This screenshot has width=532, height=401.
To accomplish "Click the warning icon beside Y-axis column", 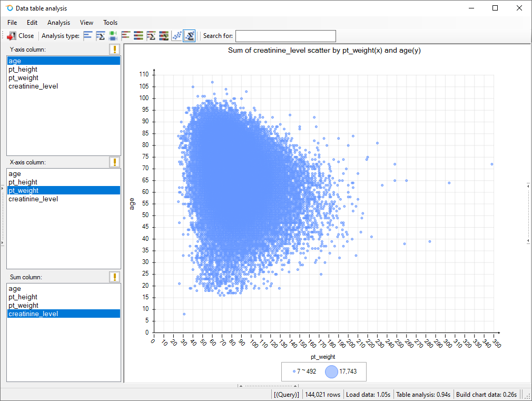I will [114, 50].
